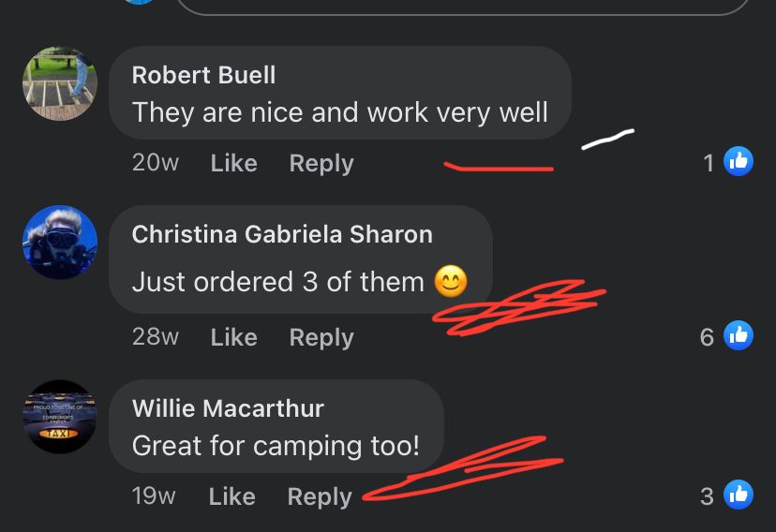Reply to 'Great for camping too!' comment
Image resolution: width=776 pixels, height=532 pixels.
pyautogui.click(x=320, y=496)
